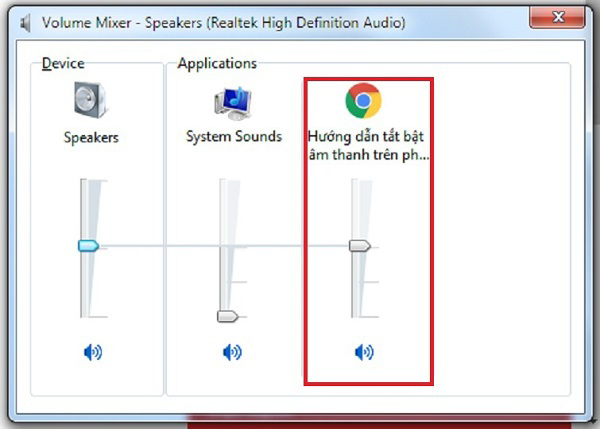Click the 'Hướng dẫn tắt bật âm thanh' label
The height and width of the screenshot is (429, 600).
tap(368, 146)
